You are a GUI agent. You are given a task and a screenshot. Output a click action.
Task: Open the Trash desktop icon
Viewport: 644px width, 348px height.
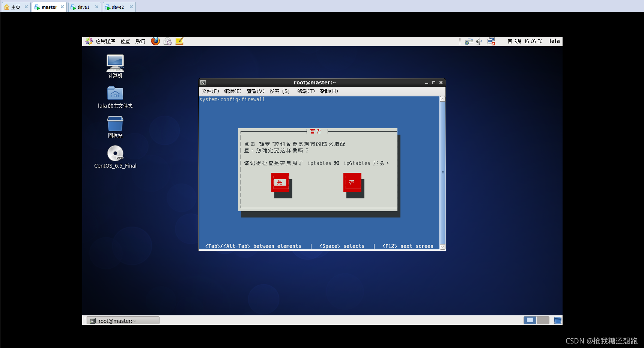pyautogui.click(x=115, y=127)
